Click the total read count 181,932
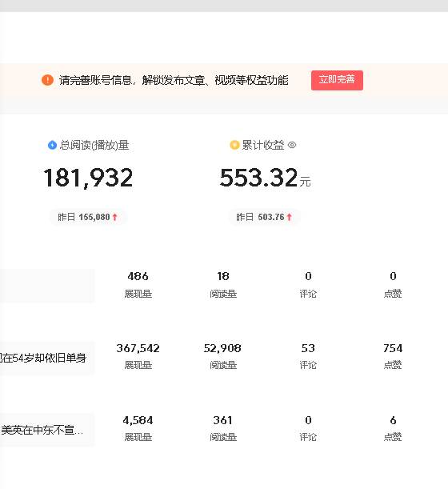Viewport: 448px width, 489px height. coord(88,178)
